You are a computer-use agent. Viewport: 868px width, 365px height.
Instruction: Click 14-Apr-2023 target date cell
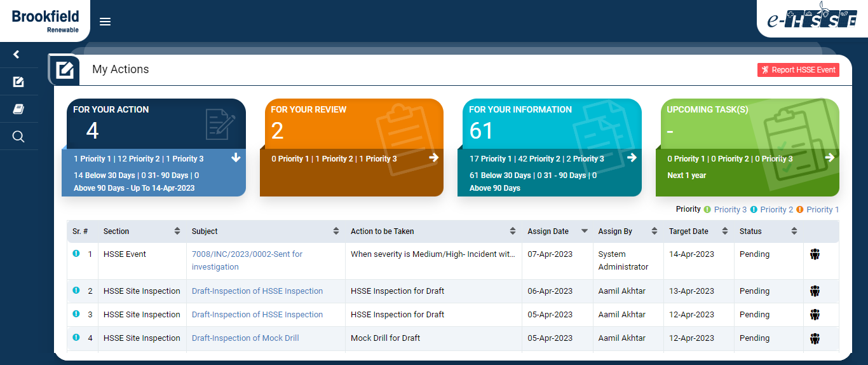691,254
